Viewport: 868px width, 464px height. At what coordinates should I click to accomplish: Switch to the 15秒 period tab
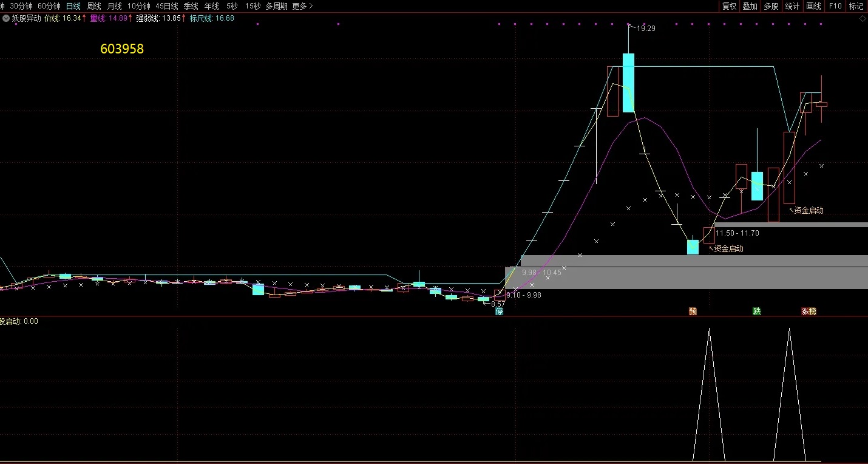tap(253, 6)
